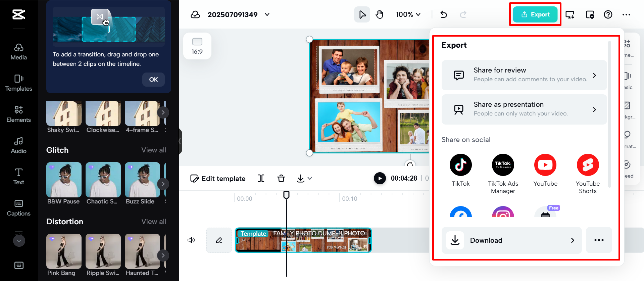Select the Buzz Slide transition
Viewport: 644px width, 281px height.
click(142, 180)
